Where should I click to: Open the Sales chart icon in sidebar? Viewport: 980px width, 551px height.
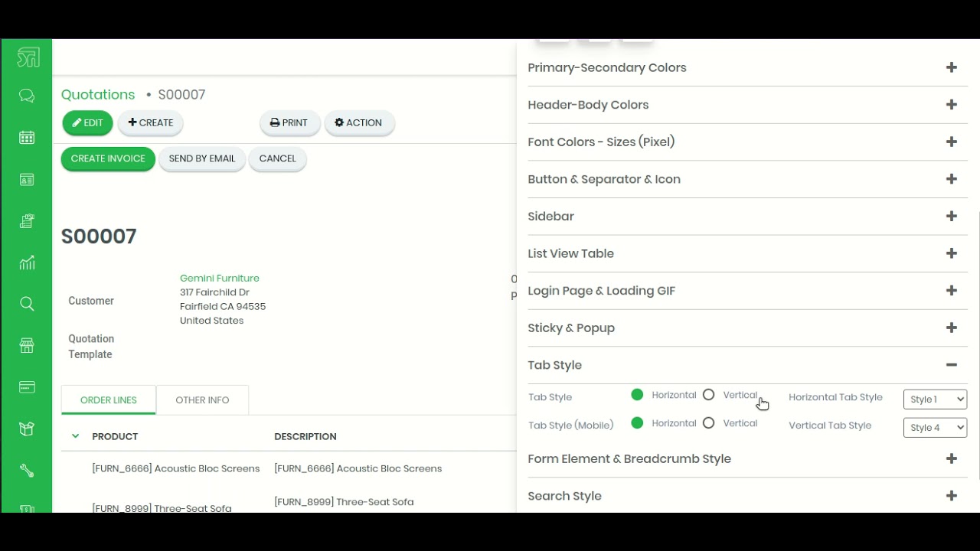click(x=27, y=262)
